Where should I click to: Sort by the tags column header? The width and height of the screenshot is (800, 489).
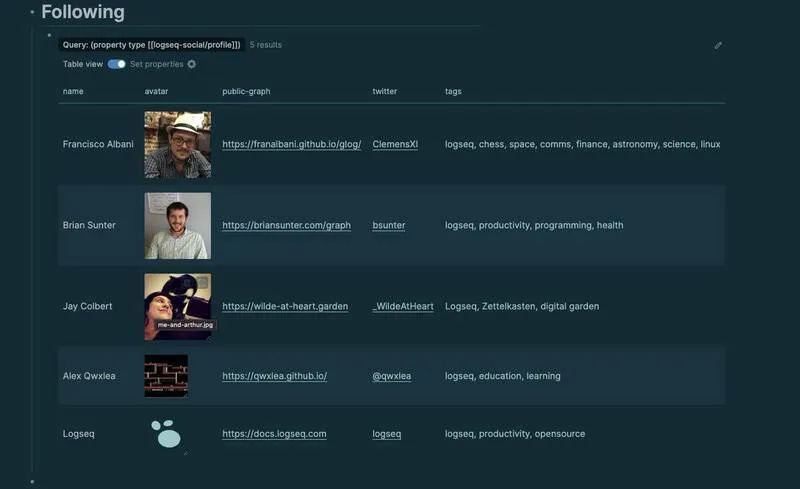453,91
